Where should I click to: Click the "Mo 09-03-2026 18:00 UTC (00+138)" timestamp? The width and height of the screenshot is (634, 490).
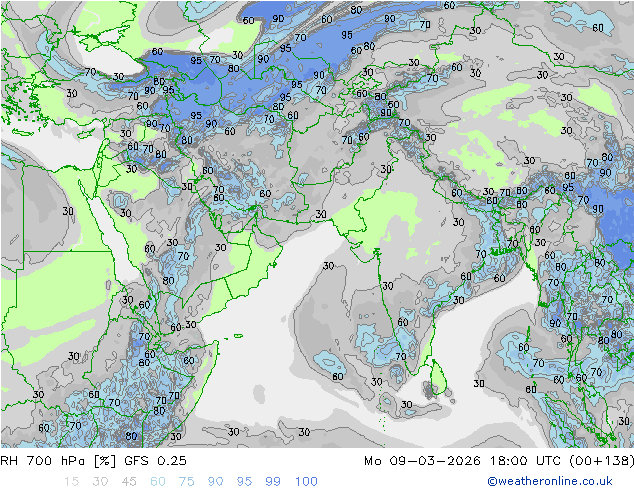pyautogui.click(x=499, y=461)
